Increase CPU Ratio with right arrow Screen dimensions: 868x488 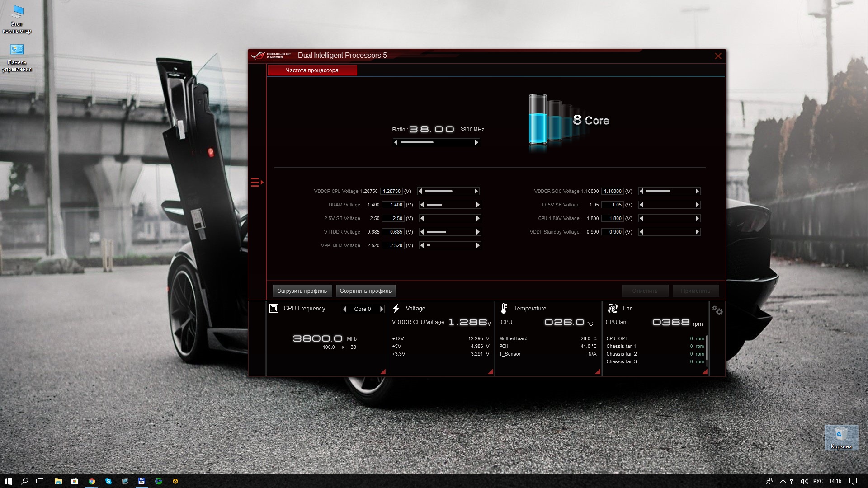point(476,142)
